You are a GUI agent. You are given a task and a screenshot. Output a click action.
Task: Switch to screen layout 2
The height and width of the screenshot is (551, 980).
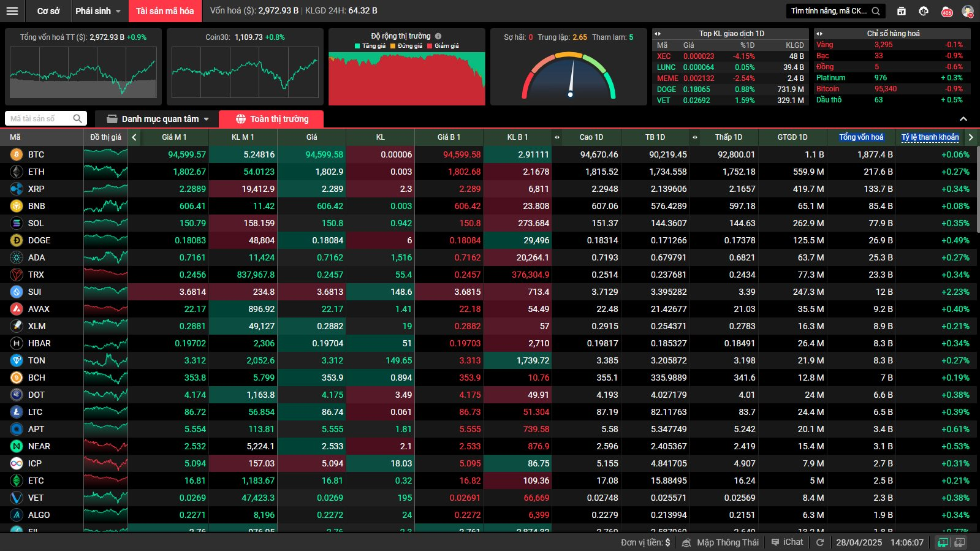[x=960, y=542]
